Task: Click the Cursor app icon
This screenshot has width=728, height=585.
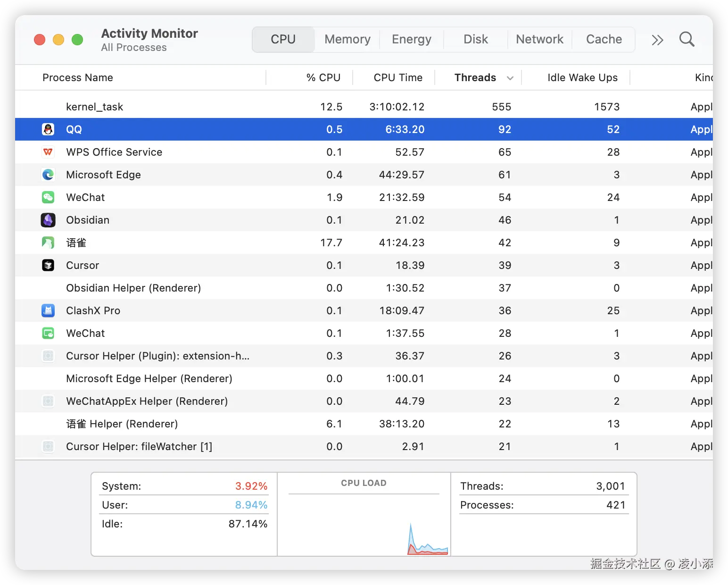Action: [48, 265]
